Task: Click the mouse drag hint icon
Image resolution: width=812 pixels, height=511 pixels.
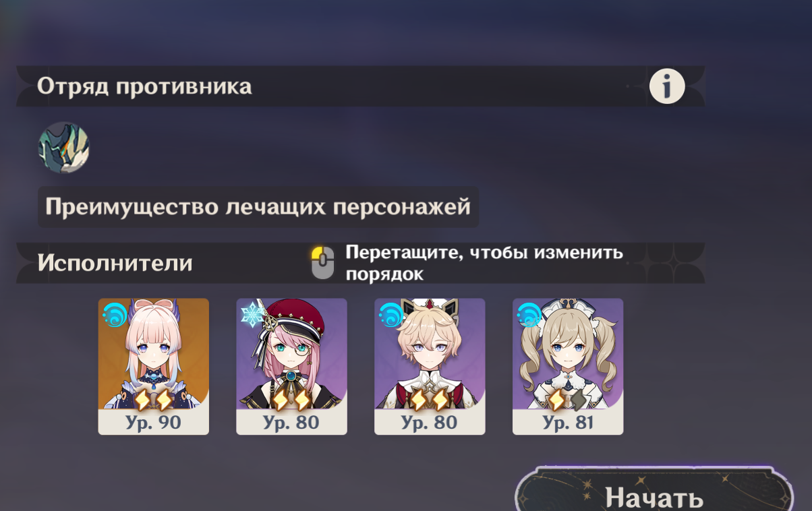Action: click(322, 263)
